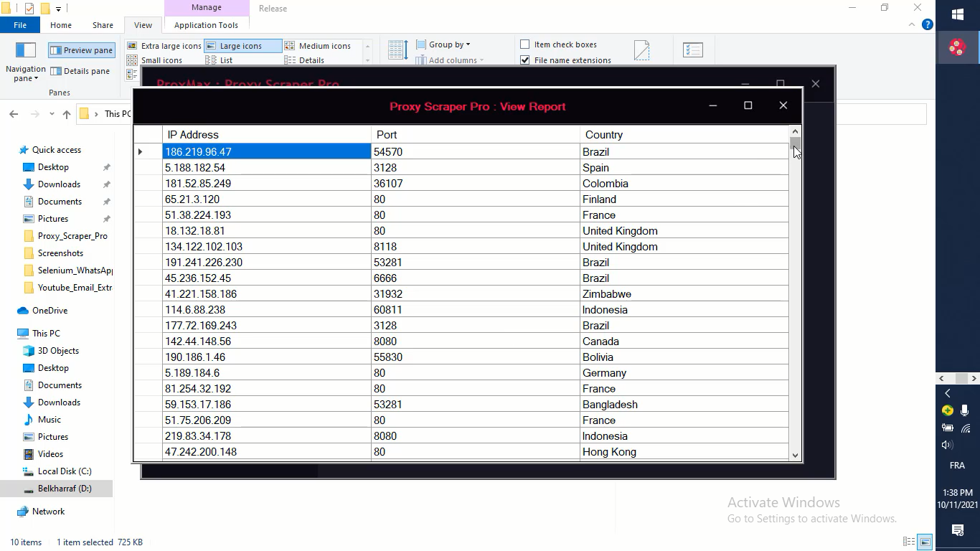Choose Medium icons layout
This screenshot has width=980, height=551.
(x=318, y=46)
